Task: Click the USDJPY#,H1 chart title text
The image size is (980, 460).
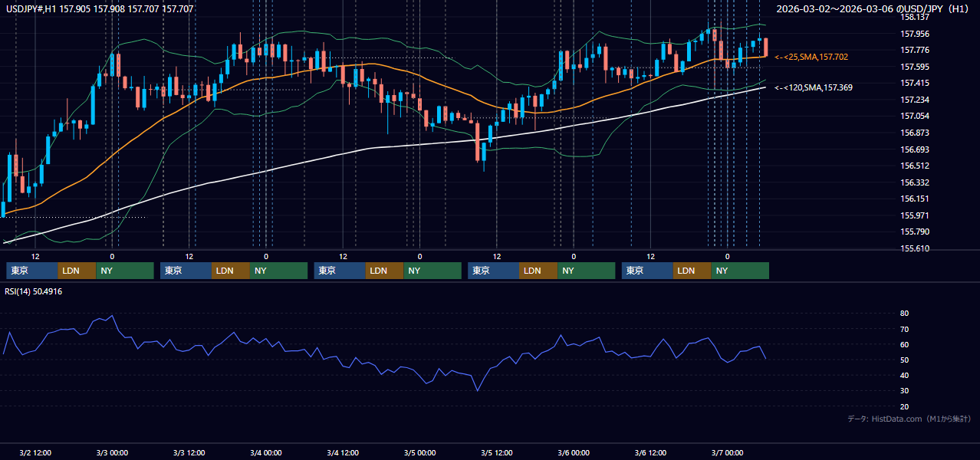Action: [x=100, y=9]
